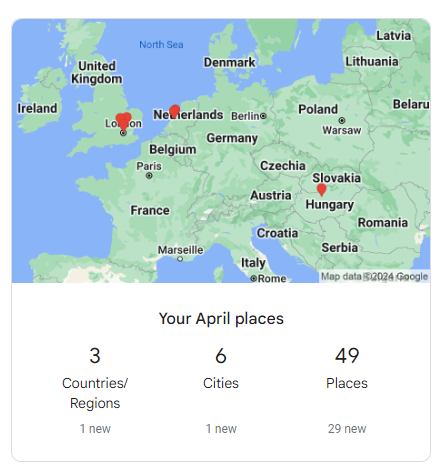Click the Paris city marker dot
The width and height of the screenshot is (442, 474).
(x=149, y=176)
